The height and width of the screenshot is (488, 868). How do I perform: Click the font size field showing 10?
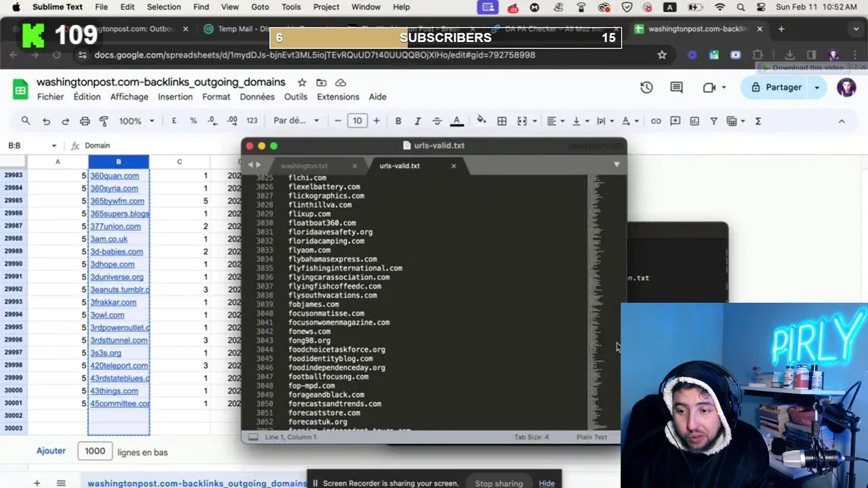pos(357,121)
